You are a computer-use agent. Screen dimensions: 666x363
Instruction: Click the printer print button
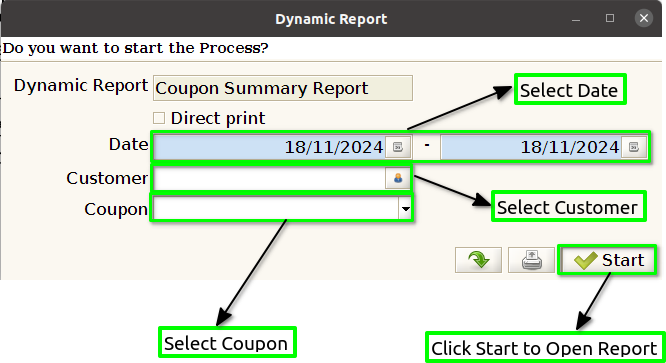531,260
